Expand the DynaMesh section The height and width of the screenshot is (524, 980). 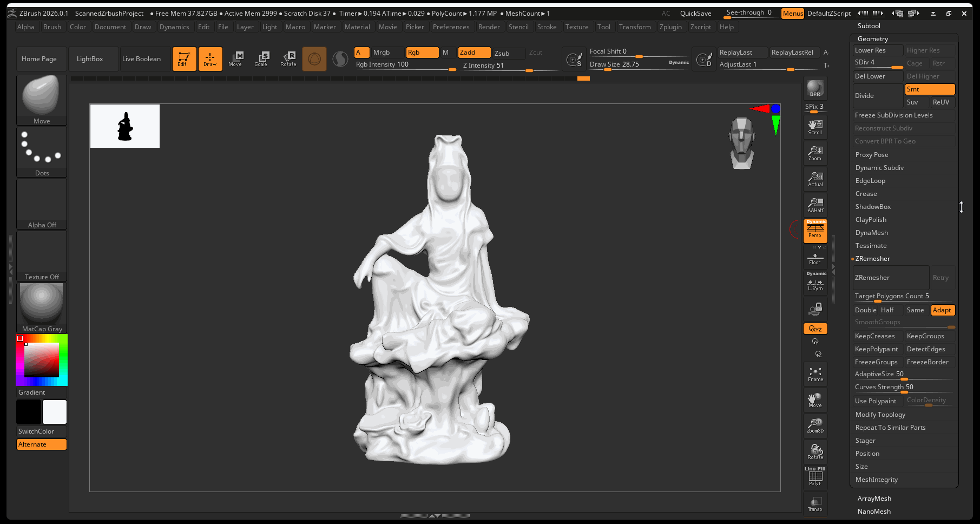coord(872,233)
